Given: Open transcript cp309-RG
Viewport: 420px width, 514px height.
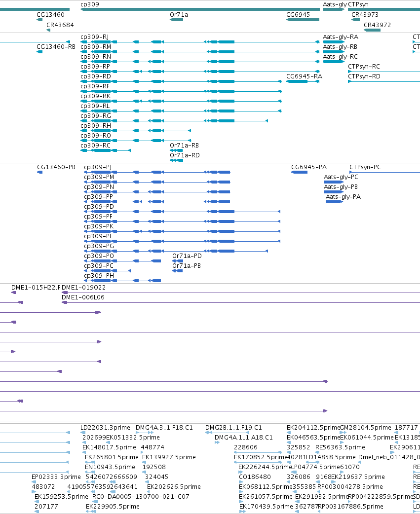Looking at the screenshot, I should pyautogui.click(x=96, y=115).
